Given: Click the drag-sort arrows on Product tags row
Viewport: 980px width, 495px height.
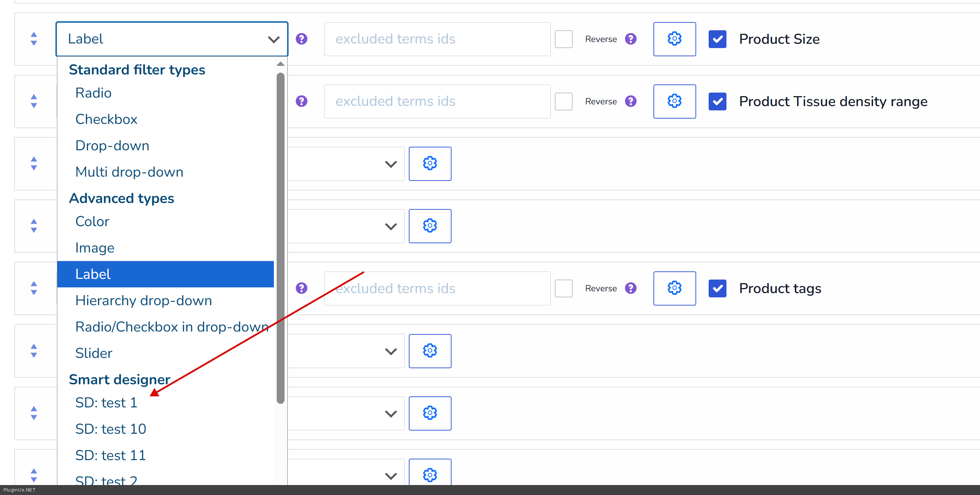Looking at the screenshot, I should [x=34, y=288].
